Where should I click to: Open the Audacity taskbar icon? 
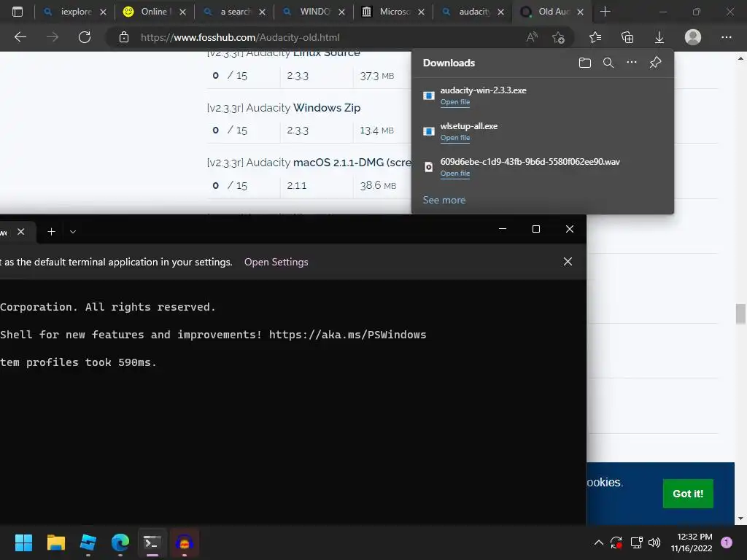pyautogui.click(x=185, y=542)
